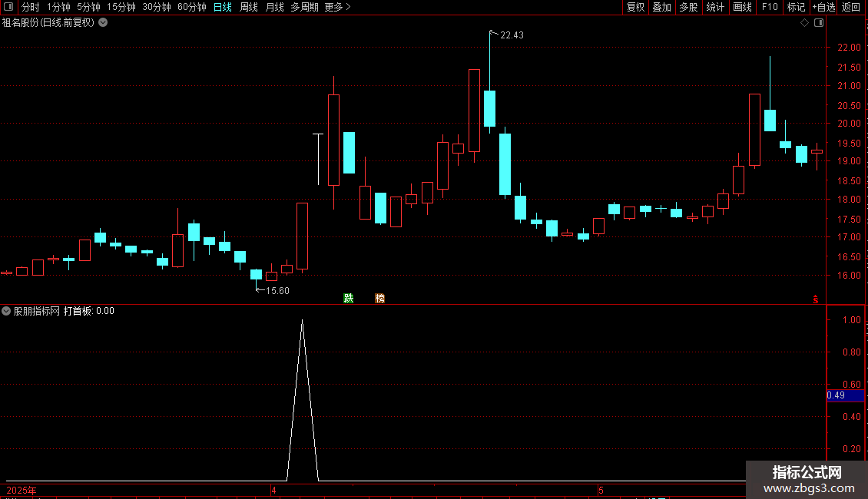Click the diamond icon in chart header
This screenshot has height=499, width=868.
pyautogui.click(x=805, y=23)
